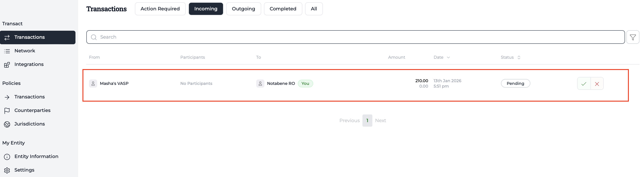
Task: Open the filter icon beside search
Action: pyautogui.click(x=632, y=37)
